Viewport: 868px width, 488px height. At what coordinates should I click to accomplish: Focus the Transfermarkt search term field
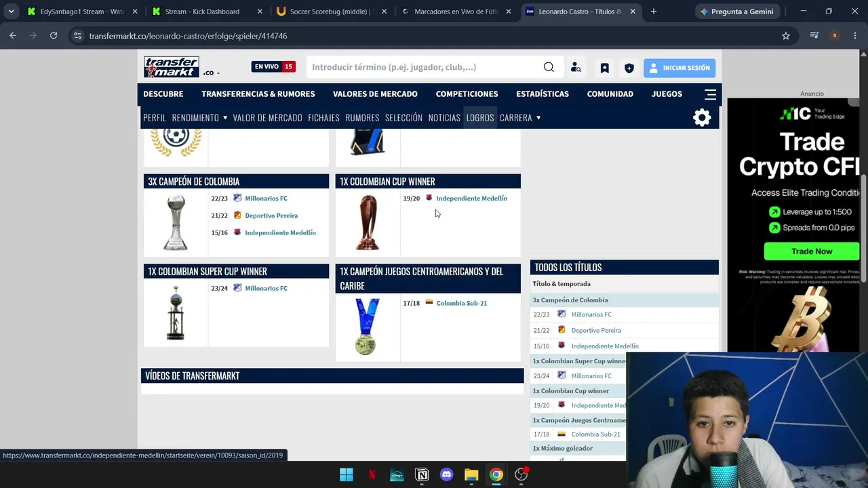pyautogui.click(x=424, y=67)
